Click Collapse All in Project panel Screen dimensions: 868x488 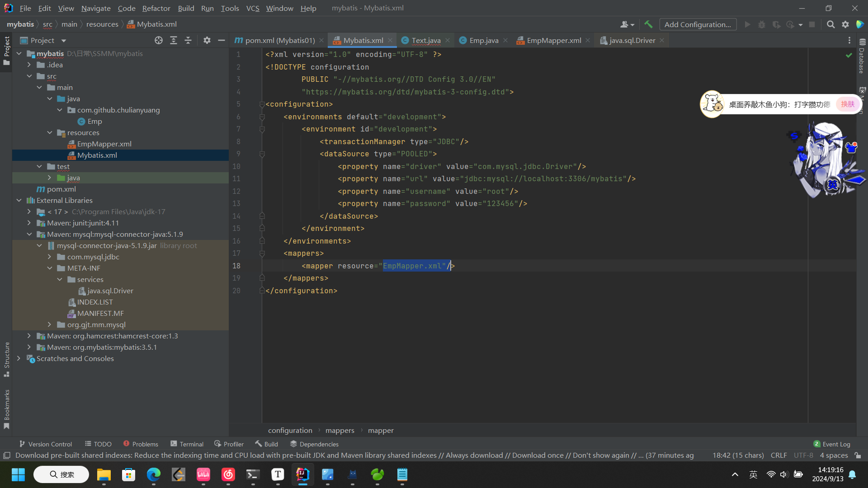click(188, 40)
